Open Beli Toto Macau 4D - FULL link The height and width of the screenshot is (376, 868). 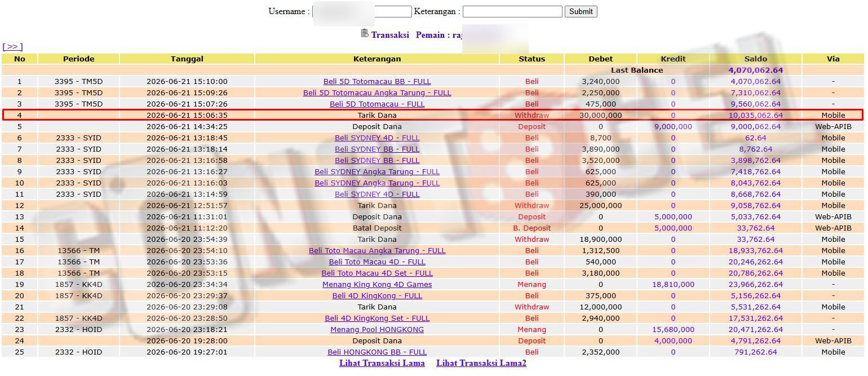(x=377, y=262)
